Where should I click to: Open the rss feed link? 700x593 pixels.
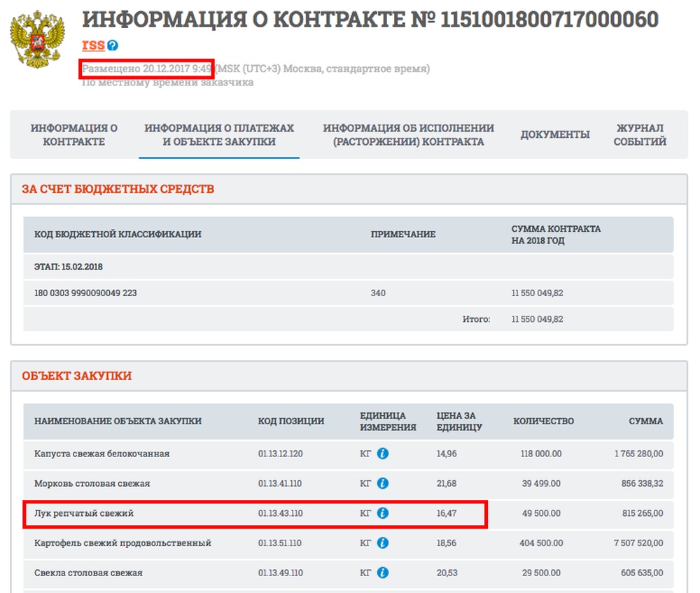click(x=93, y=45)
